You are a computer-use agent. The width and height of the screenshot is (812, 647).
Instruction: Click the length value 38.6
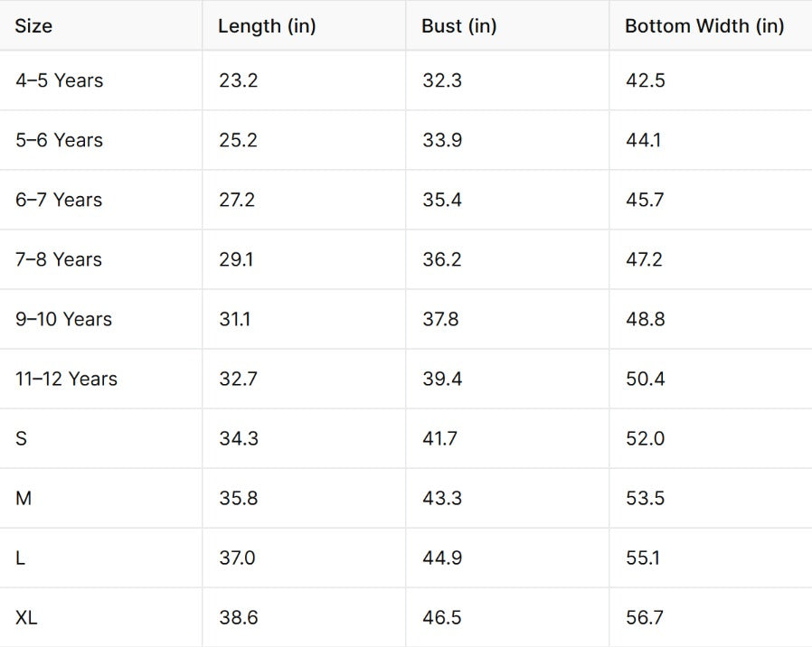pos(238,618)
